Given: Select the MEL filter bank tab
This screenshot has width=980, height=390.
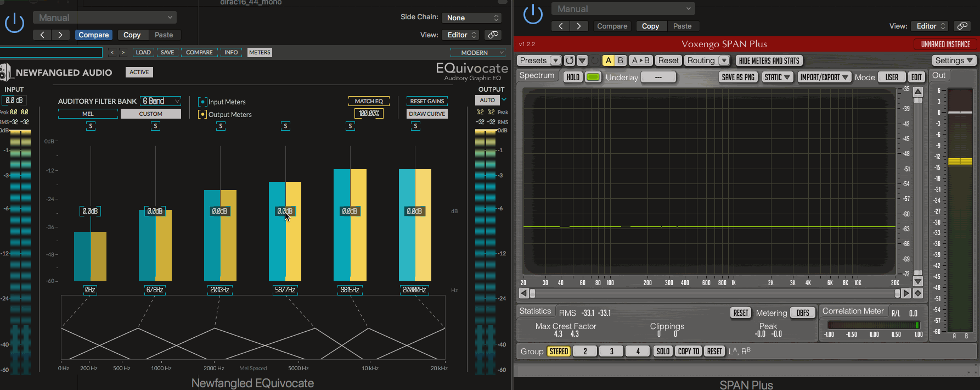Looking at the screenshot, I should click(x=88, y=114).
